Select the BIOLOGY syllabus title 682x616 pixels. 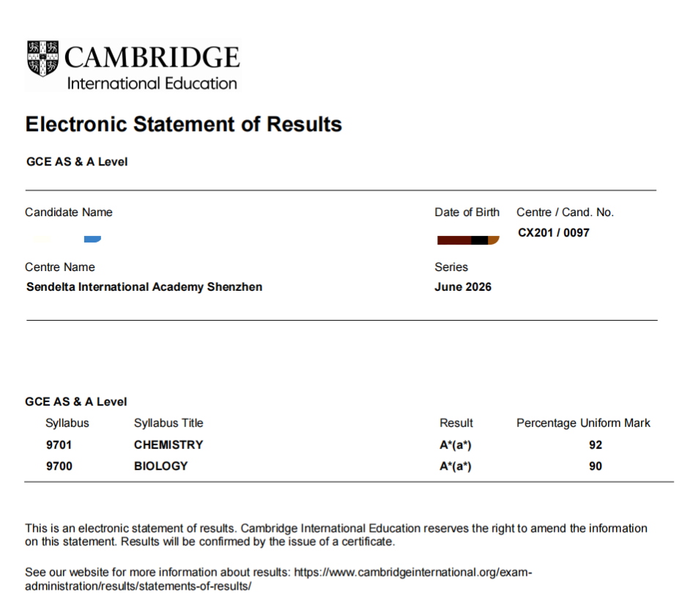coord(161,467)
